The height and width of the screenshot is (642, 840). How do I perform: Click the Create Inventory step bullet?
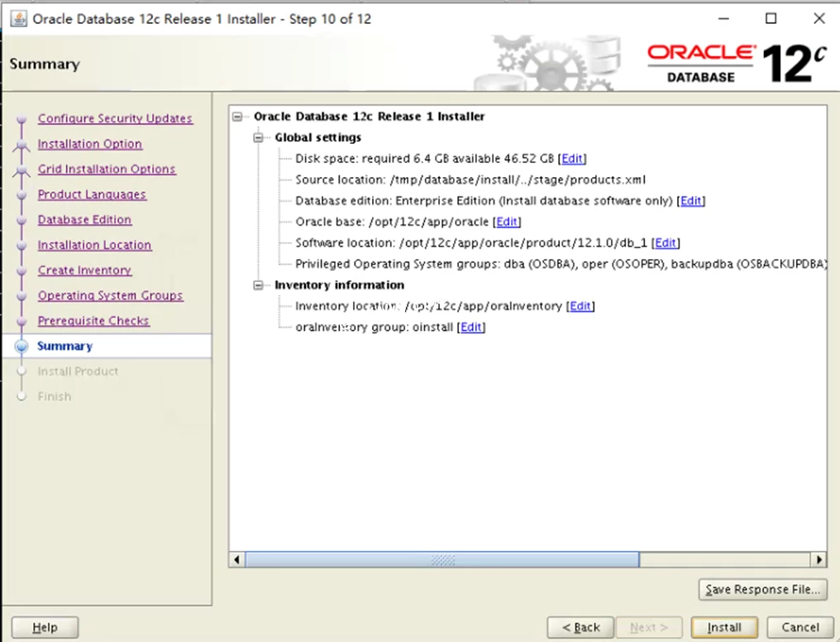click(21, 271)
